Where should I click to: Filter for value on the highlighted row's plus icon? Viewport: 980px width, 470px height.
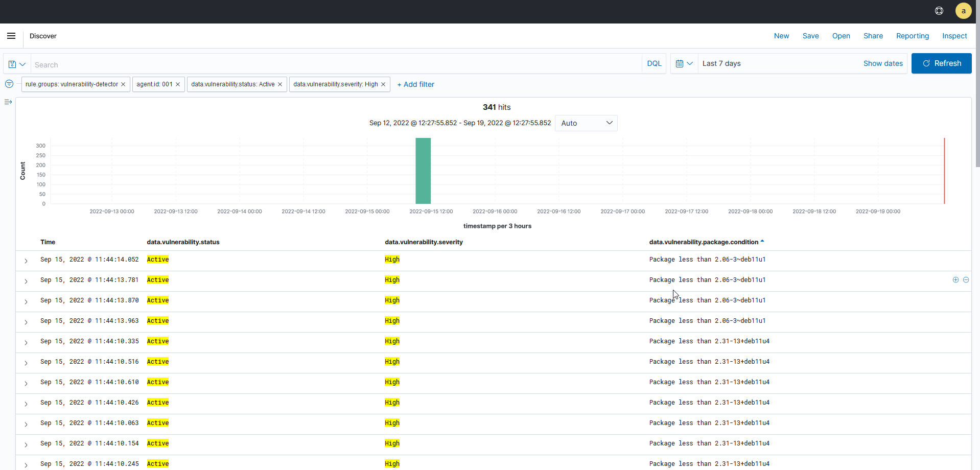954,280
